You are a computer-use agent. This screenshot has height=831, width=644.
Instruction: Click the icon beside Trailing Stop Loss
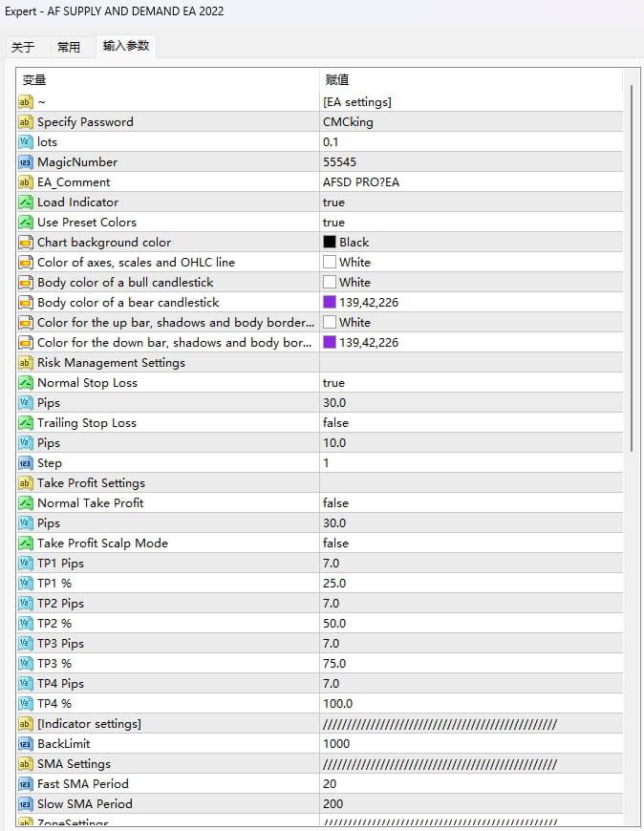26,423
